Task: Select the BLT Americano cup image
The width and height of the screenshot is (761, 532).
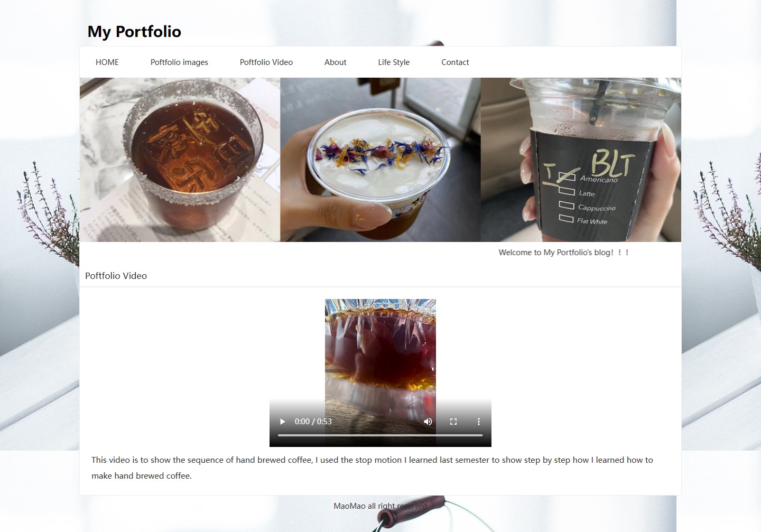Action: tap(581, 160)
